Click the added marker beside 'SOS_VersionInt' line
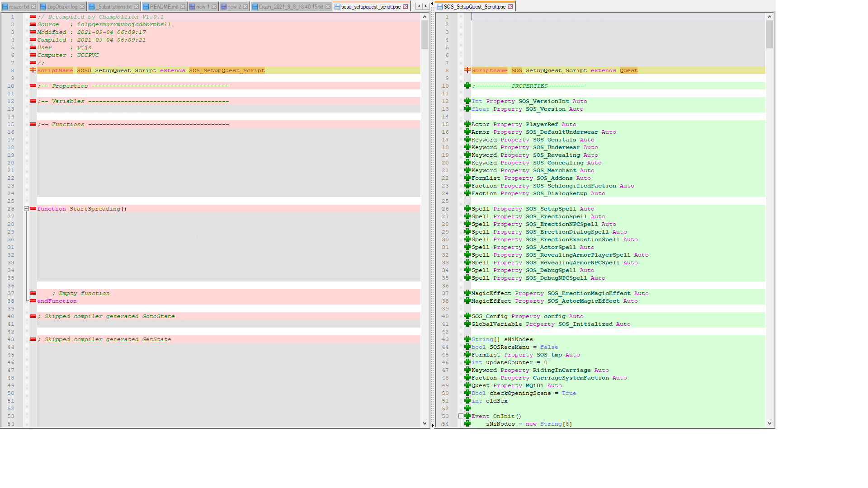Screen dimensions: 868x488 point(467,101)
